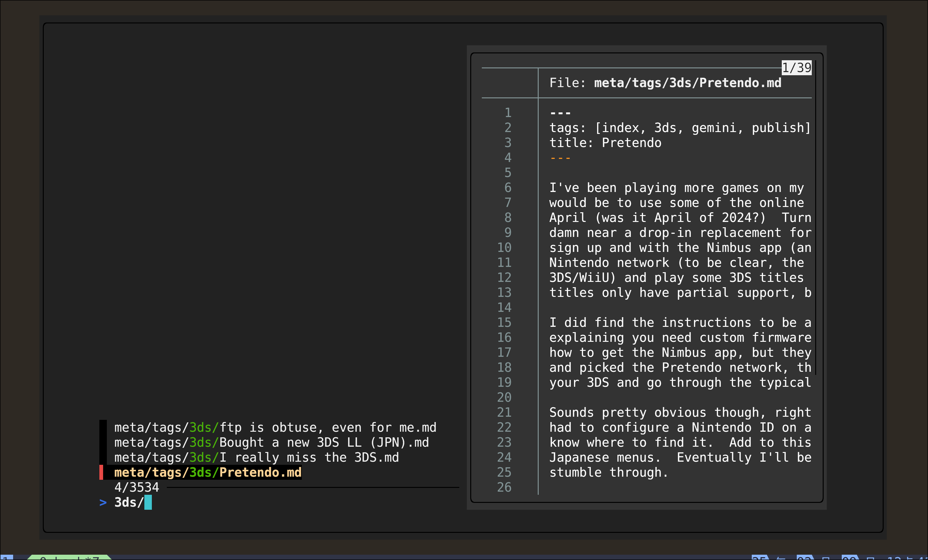Image resolution: width=928 pixels, height=560 pixels.
Task: Click the green tmux window tab
Action: pos(69,558)
